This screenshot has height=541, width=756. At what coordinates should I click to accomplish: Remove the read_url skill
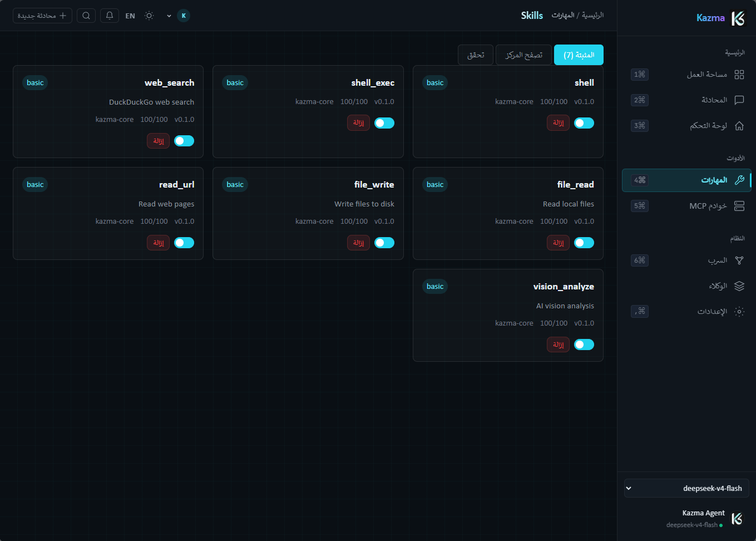[159, 243]
